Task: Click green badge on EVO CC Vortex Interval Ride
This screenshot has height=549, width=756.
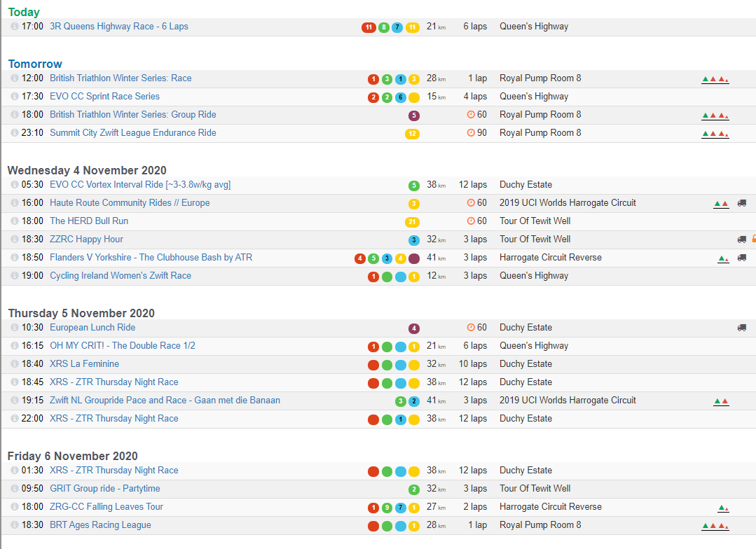Action: (x=413, y=186)
